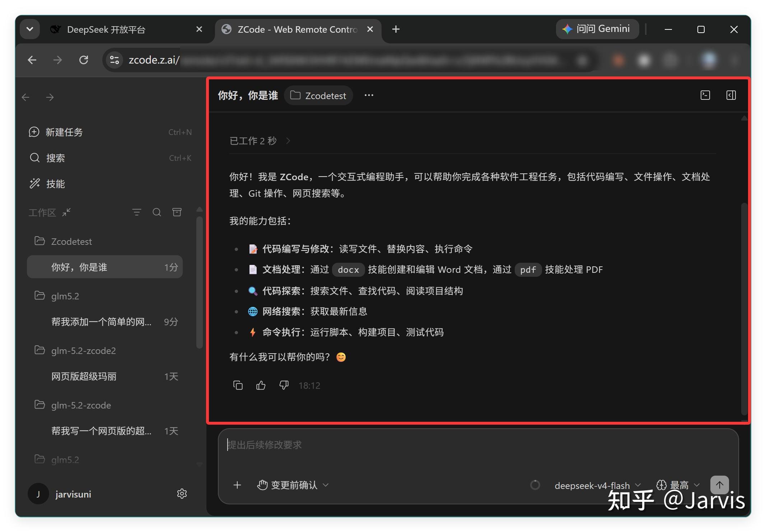The height and width of the screenshot is (532, 766).
Task: Open the browser tab list dropdown arrow
Action: 30,29
